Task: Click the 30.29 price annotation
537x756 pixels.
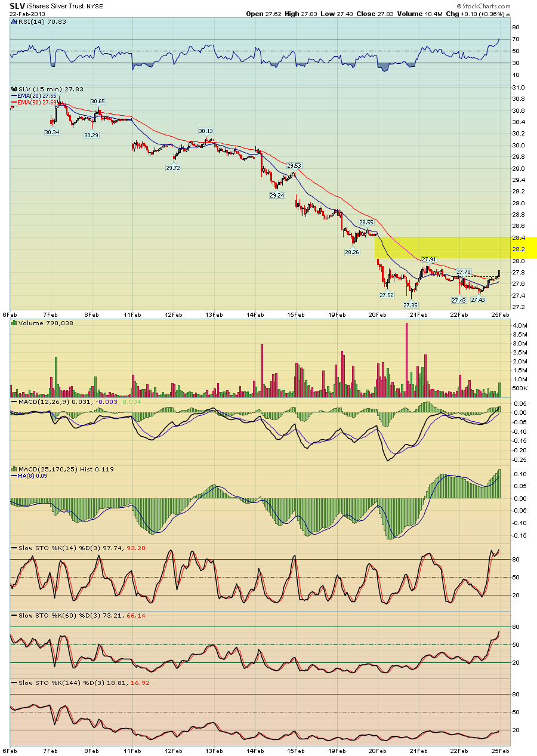Action: pos(91,135)
